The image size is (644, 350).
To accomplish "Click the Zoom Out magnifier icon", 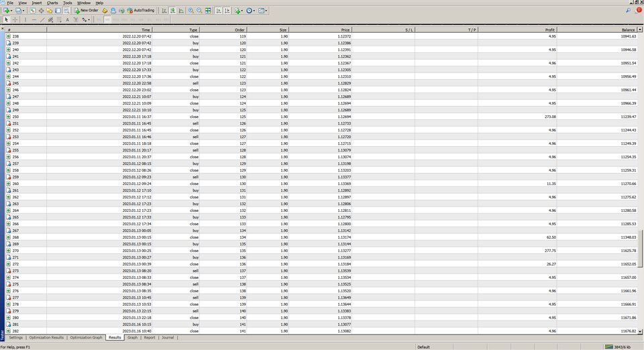I will [x=199, y=11].
